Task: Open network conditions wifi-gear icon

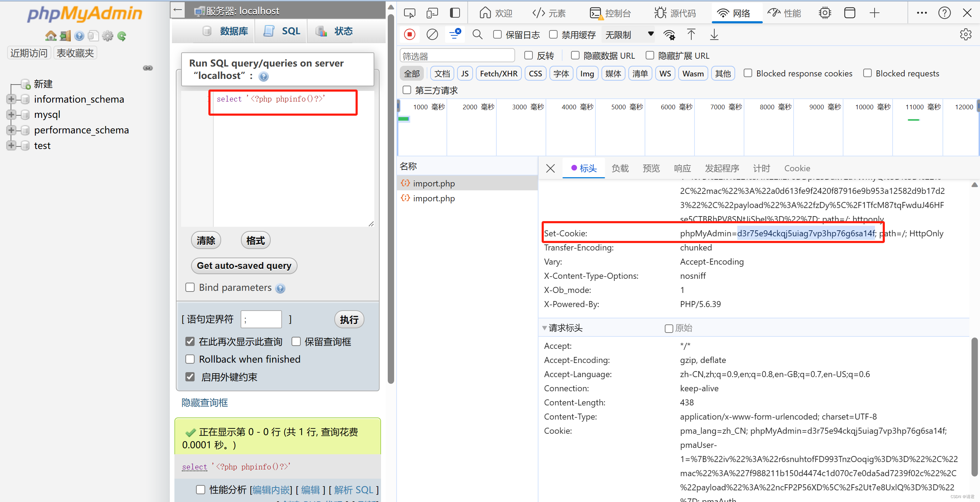Action: click(x=669, y=35)
